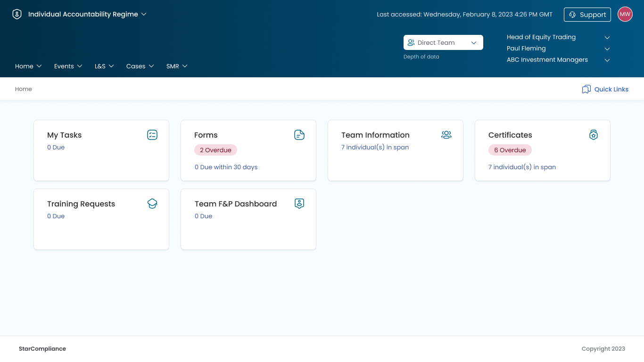The image size is (644, 362).
Task: Open the SMR menu
Action: [177, 66]
